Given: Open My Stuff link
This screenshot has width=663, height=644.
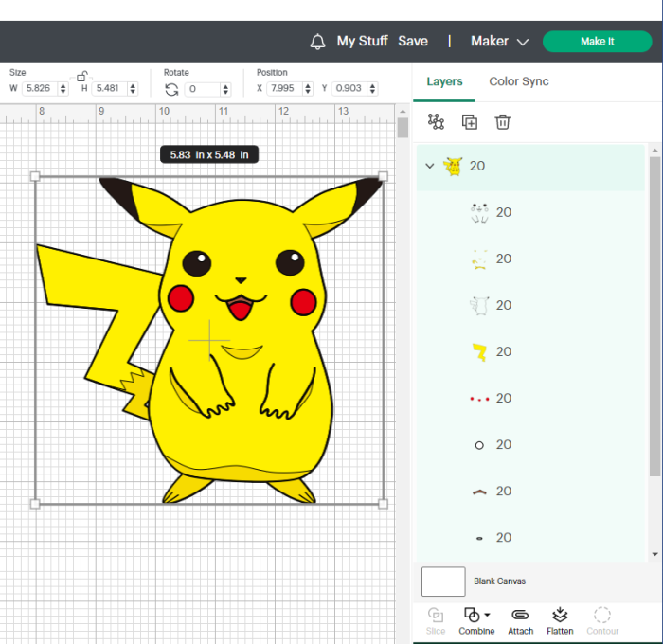Looking at the screenshot, I should pos(363,42).
